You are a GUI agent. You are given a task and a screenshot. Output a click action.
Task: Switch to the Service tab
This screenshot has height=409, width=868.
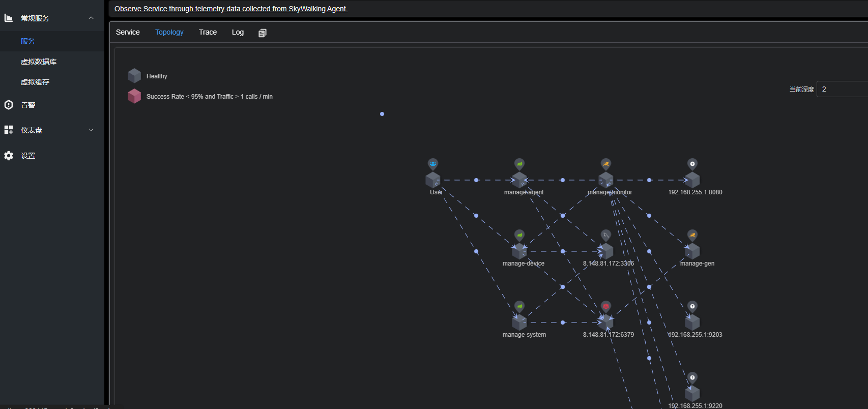coord(128,32)
